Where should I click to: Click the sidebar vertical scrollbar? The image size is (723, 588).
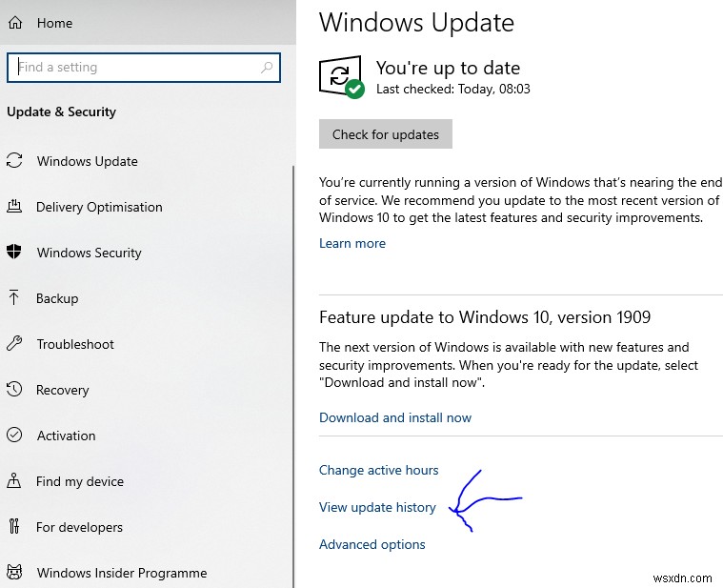pos(293,375)
